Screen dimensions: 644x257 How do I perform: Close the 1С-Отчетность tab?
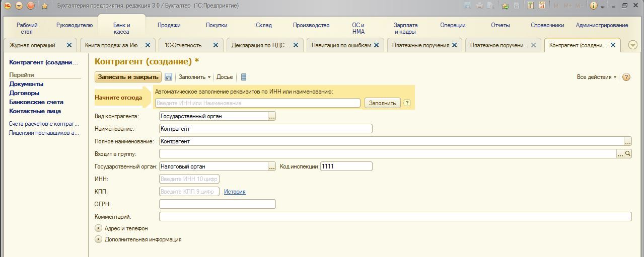[x=216, y=45]
